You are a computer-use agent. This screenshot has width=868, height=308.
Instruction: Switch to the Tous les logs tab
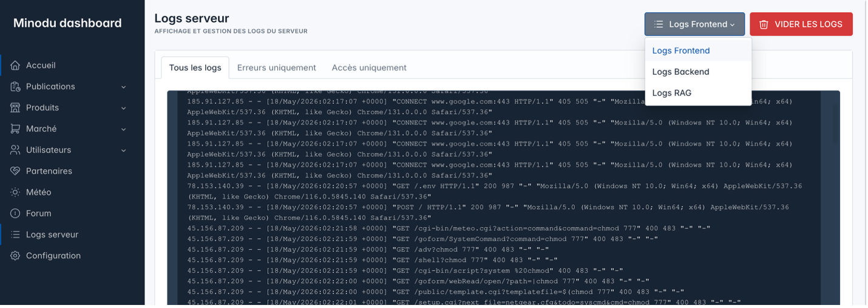coord(195,67)
